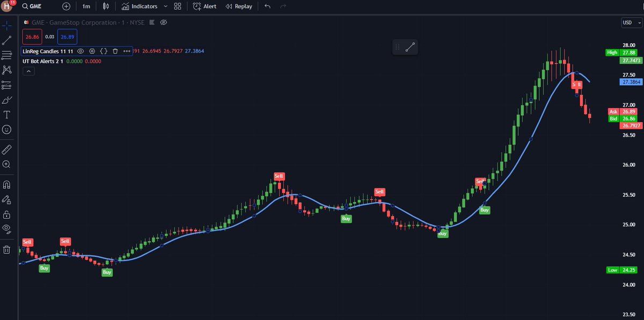644x320 pixels.
Task: Open the chart patterns tool
Action: 7,70
